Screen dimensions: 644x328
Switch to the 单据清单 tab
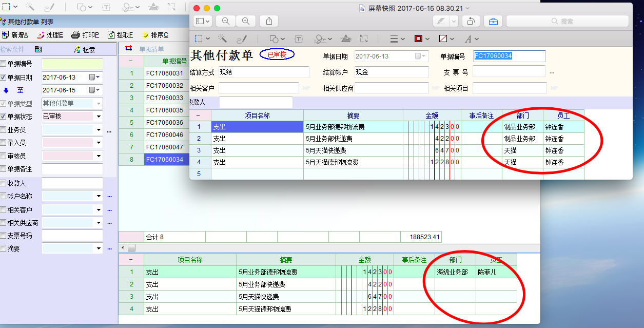151,49
